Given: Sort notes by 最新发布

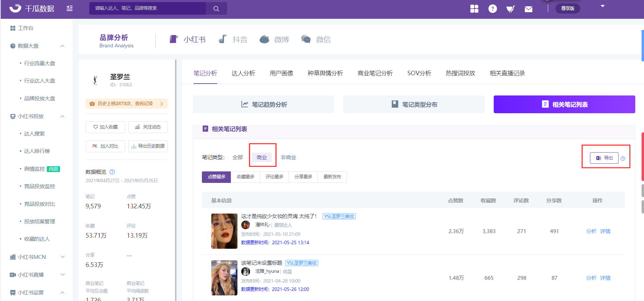Looking at the screenshot, I should tap(332, 177).
